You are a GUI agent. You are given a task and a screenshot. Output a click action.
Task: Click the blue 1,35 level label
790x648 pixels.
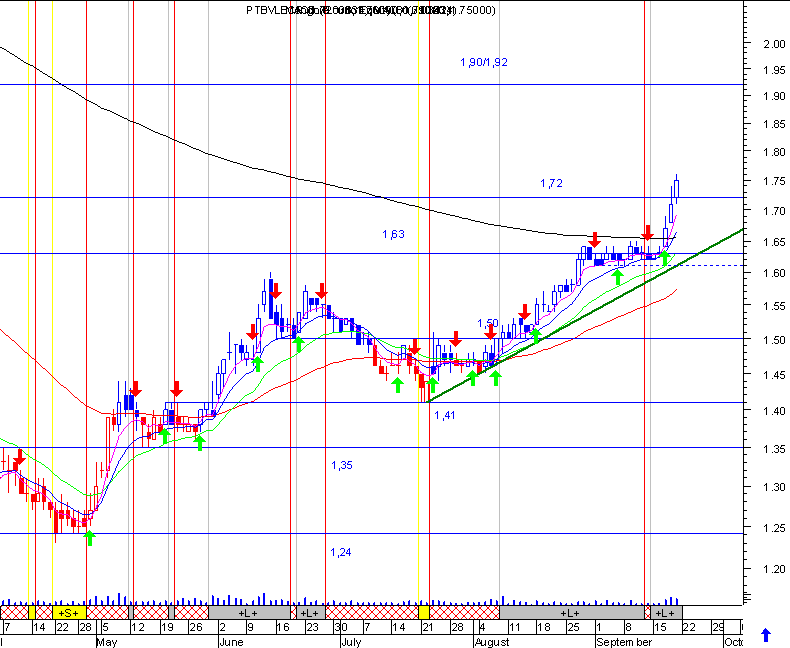[342, 465]
